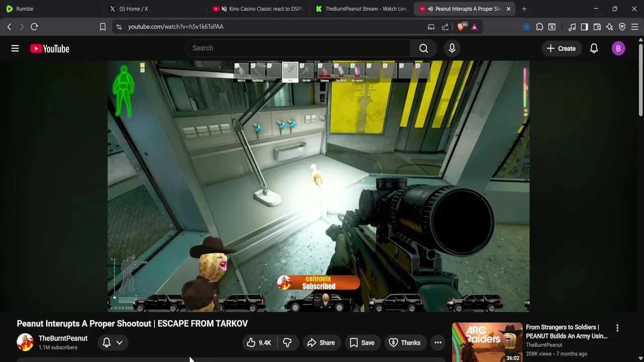Click the video title text

point(132,323)
